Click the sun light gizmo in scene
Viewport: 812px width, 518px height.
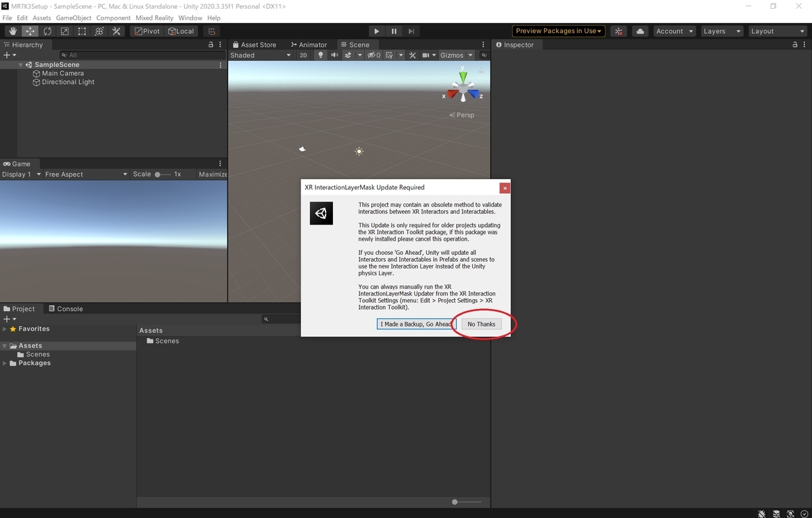(x=359, y=151)
